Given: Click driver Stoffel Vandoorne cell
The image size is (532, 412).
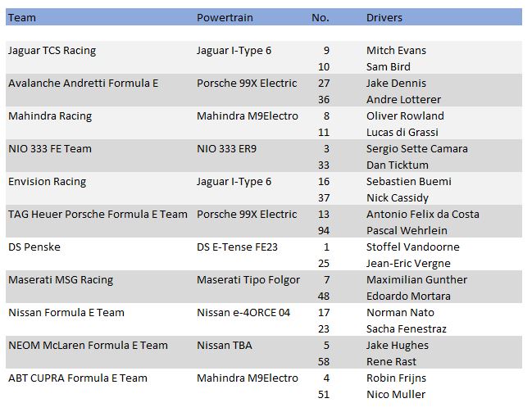Looking at the screenshot, I should point(412,247).
